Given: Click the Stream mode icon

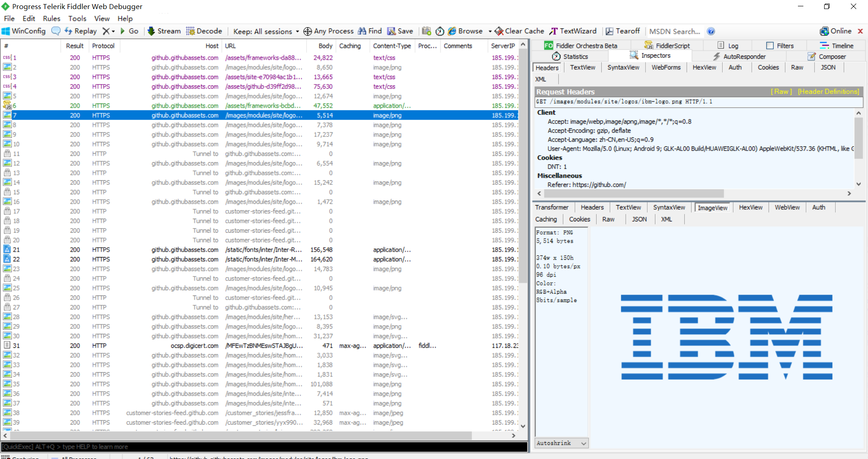Looking at the screenshot, I should 151,31.
